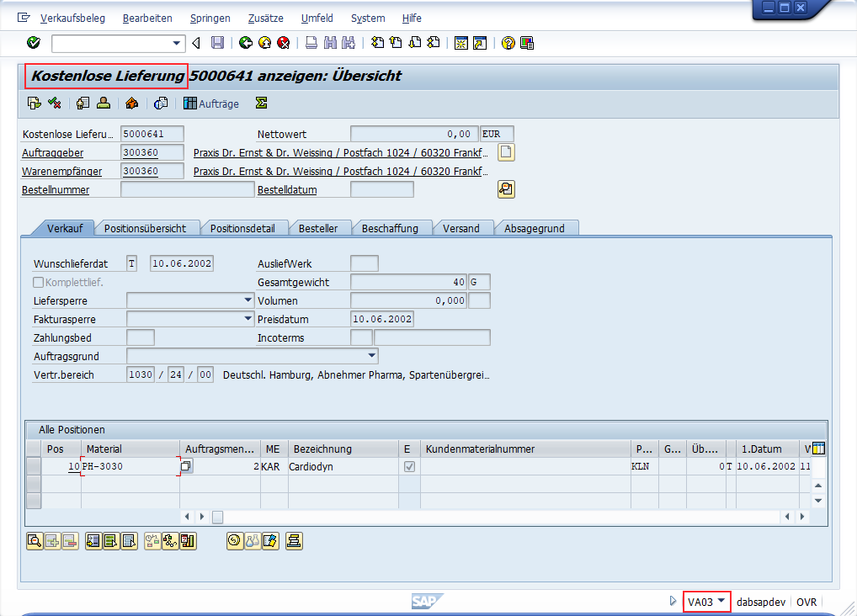Click the orange house output icon
Viewport: 857px width, 616px height.
pos(131,103)
